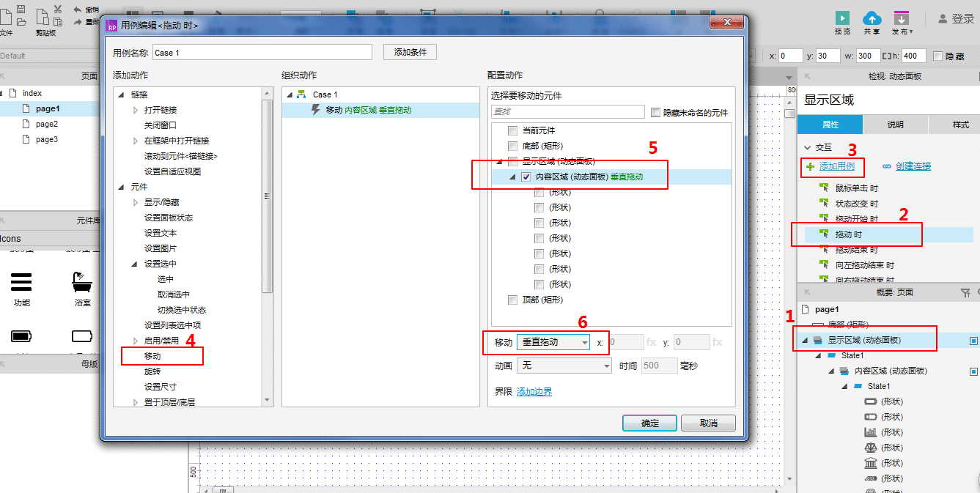Click the 取消 button
The image size is (980, 493).
pos(708,423)
